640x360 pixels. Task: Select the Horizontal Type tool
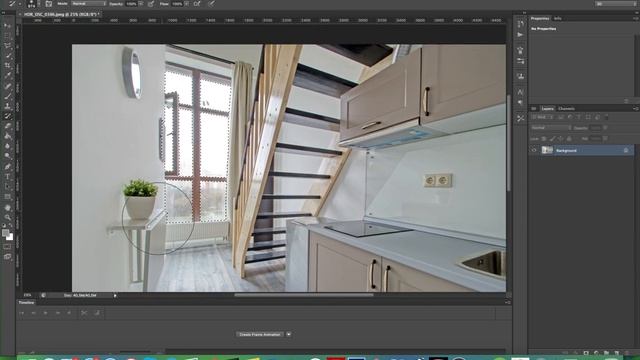tap(7, 177)
